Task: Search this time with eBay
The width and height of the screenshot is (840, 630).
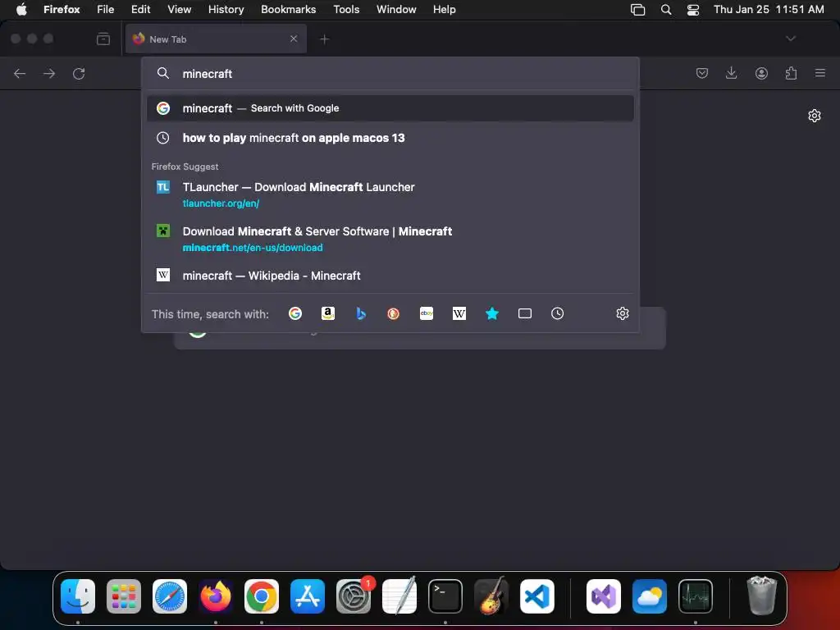Action: 427,313
